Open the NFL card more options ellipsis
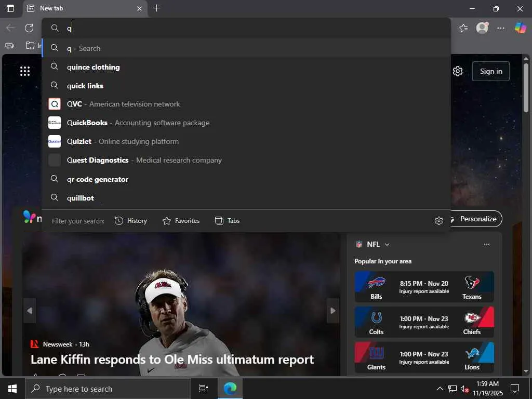The image size is (532, 399). [486, 244]
